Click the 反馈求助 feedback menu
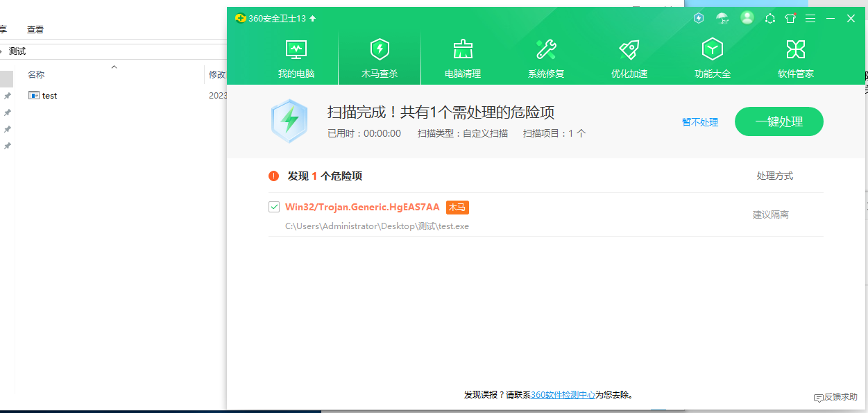 [x=835, y=398]
